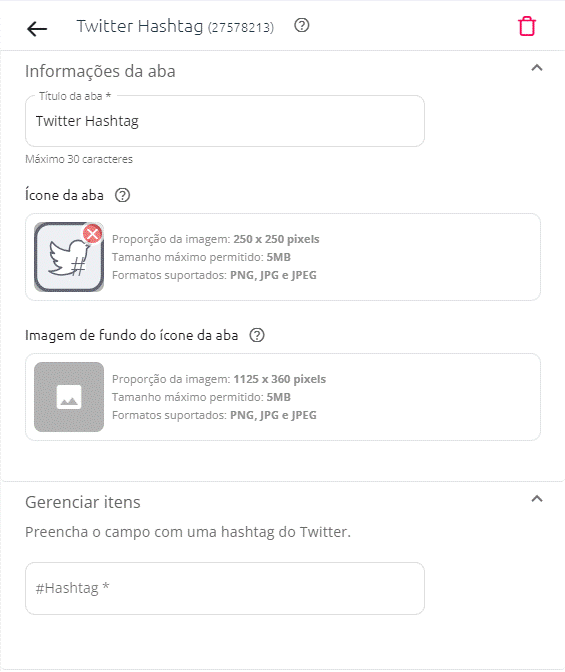565x672 pixels.
Task: Open help beside Imagem de fundo do ícone
Action: pos(257,335)
